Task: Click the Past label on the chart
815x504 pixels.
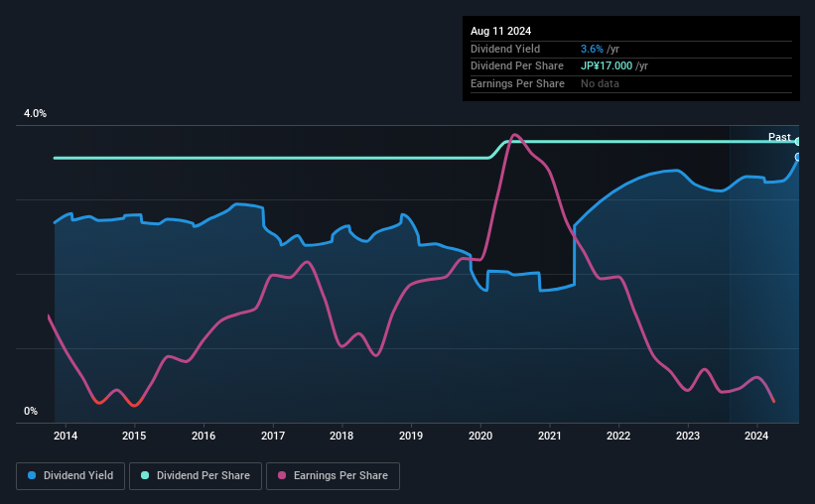Action: click(779, 137)
